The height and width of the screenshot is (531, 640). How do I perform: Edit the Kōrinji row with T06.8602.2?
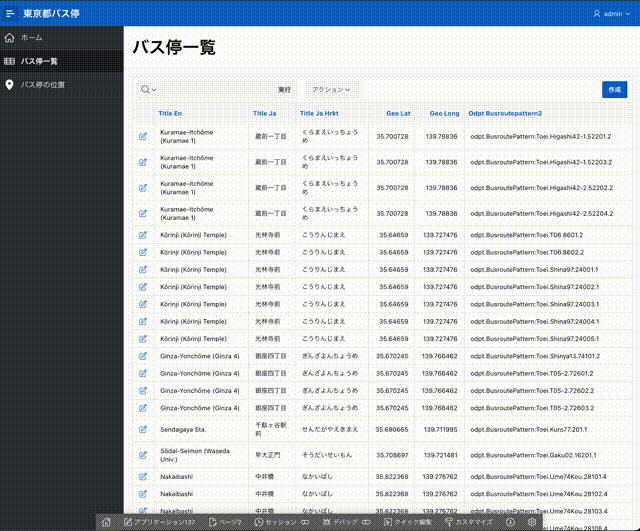143,252
